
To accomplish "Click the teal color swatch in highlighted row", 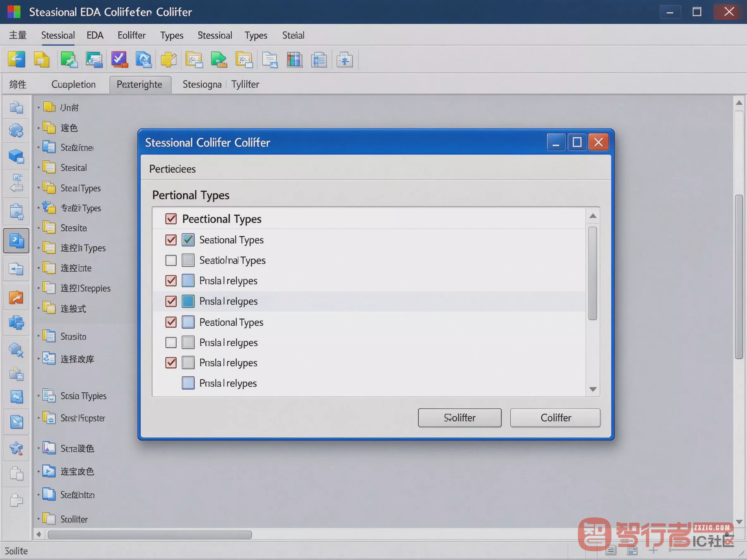I will pos(188,301).
